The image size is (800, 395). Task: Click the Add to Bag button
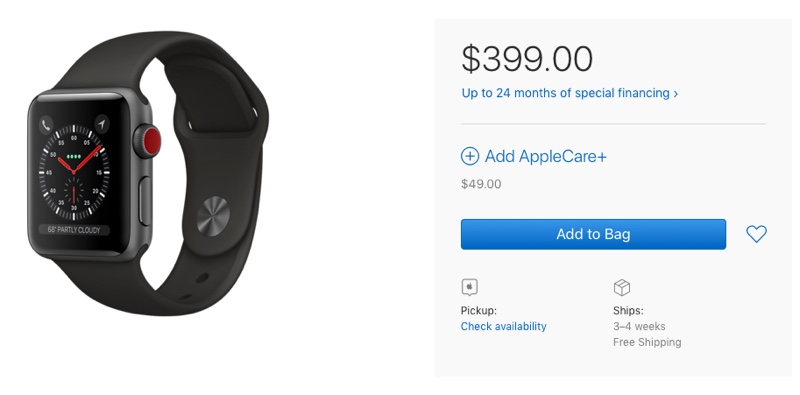[593, 234]
